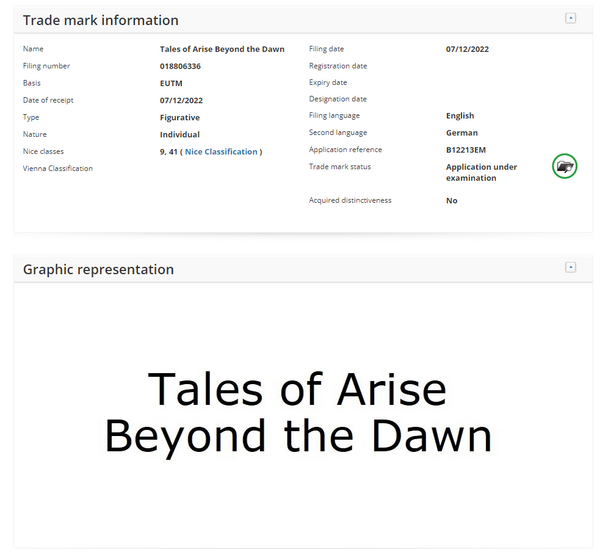Click the name value Tales of Arise Beyond the Dawn
The width and height of the screenshot is (600, 549).
point(222,49)
